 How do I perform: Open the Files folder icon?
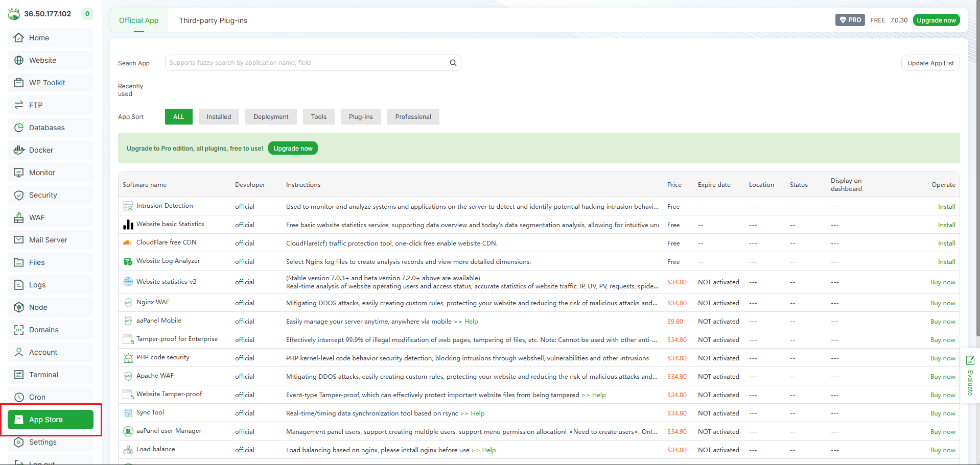19,262
